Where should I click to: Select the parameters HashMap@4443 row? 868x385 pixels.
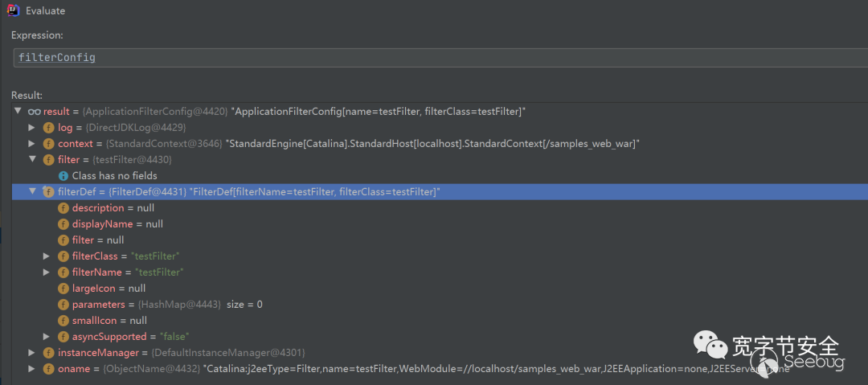click(440, 304)
